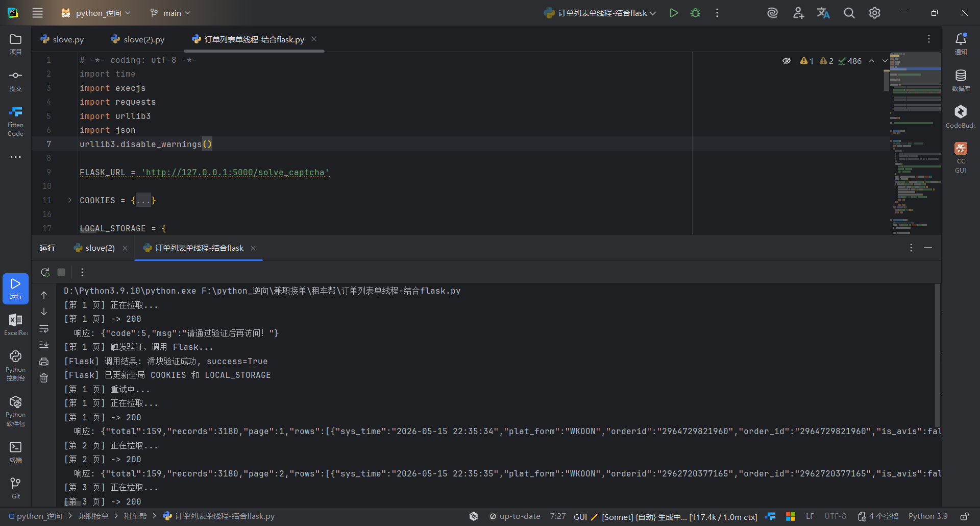Image resolution: width=980 pixels, height=526 pixels.
Task: Toggle scroll to end in console
Action: click(44, 345)
